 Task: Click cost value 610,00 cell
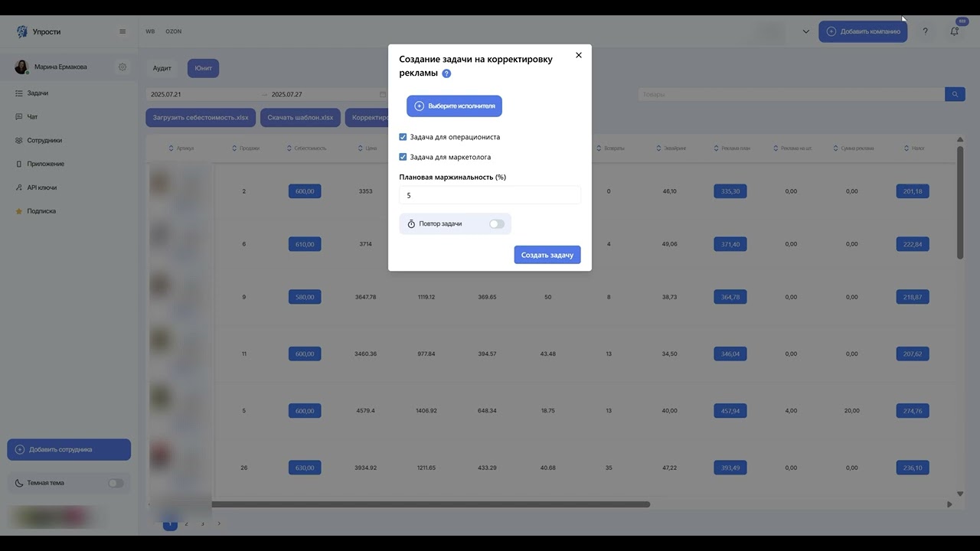305,244
